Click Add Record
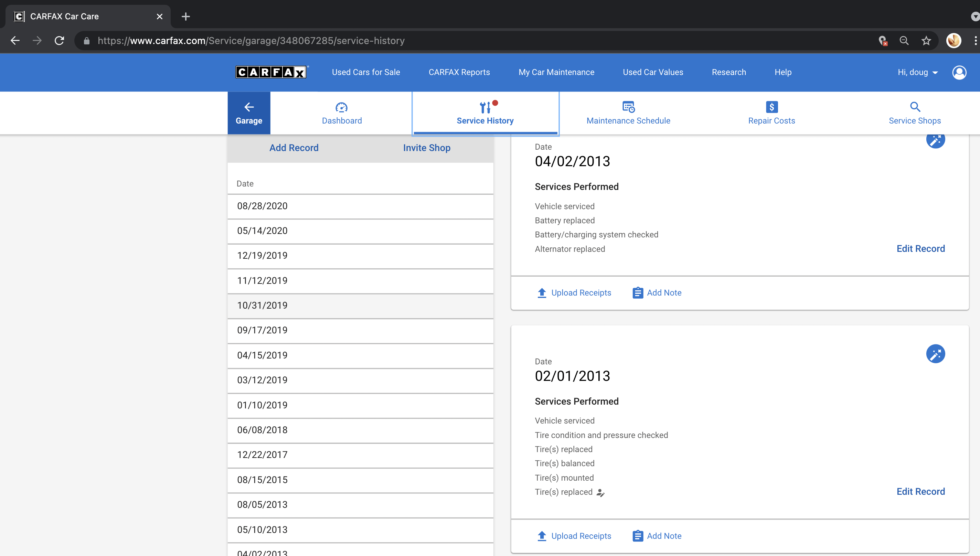Image resolution: width=980 pixels, height=556 pixels. (294, 148)
